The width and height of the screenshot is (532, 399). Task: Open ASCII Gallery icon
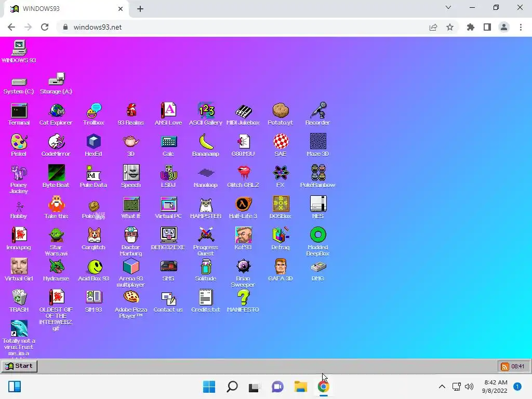(206, 114)
